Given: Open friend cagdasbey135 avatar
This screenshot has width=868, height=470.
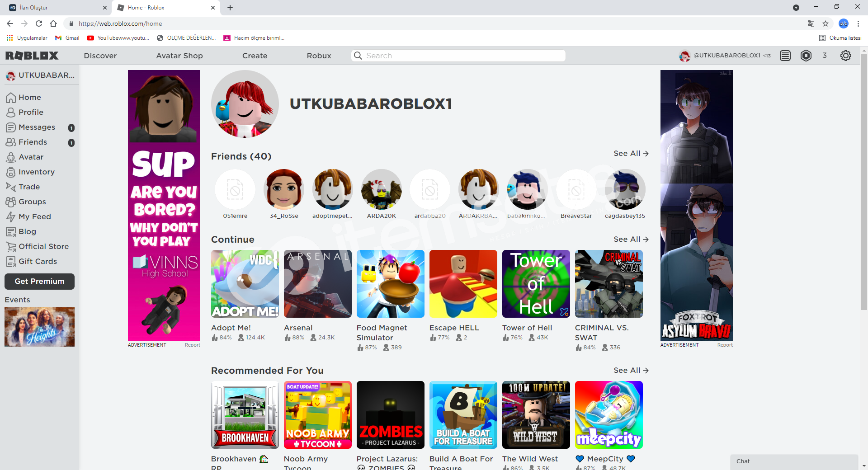Looking at the screenshot, I should point(625,189).
